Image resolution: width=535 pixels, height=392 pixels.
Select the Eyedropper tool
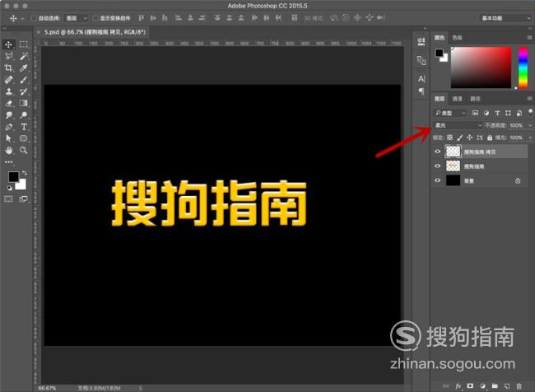coord(24,68)
